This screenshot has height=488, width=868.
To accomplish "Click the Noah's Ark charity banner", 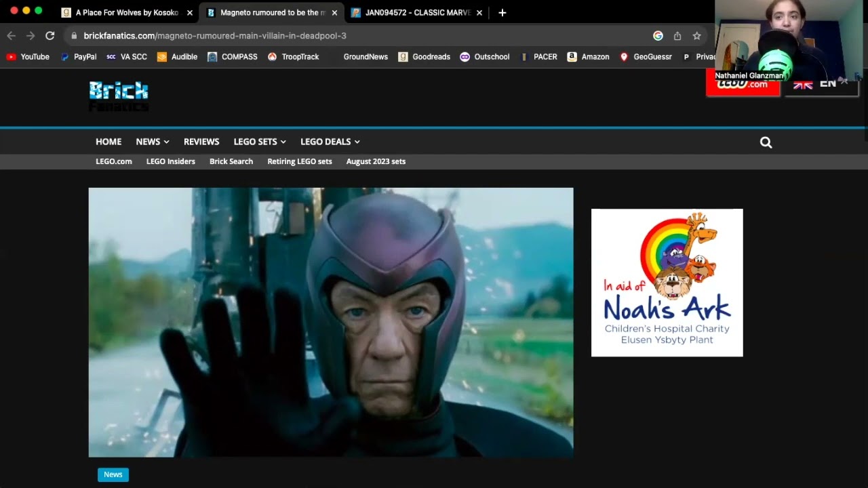I will pyautogui.click(x=667, y=283).
